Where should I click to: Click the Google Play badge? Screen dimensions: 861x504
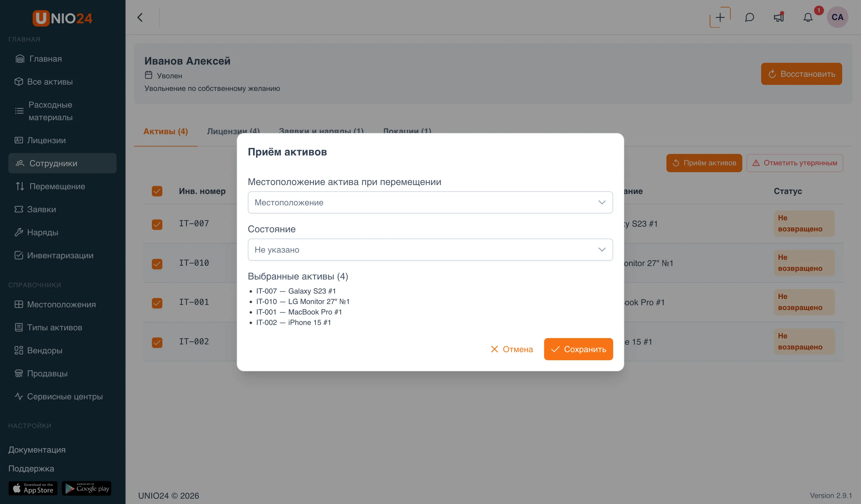[86, 488]
